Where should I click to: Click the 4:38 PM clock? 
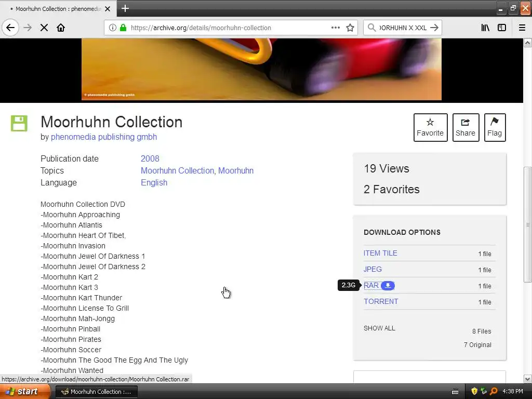click(513, 392)
